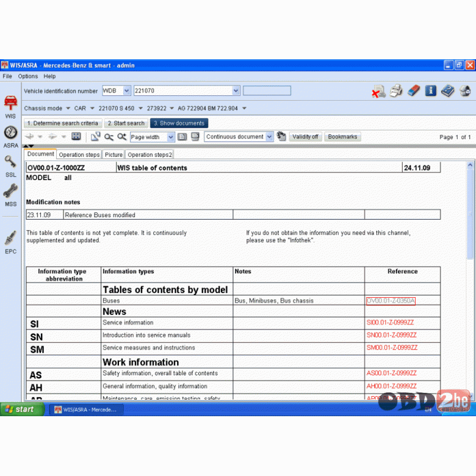The width and height of the screenshot is (476, 476).
Task: Open the 221070 S 450 model dropdown arrow
Action: (x=140, y=109)
